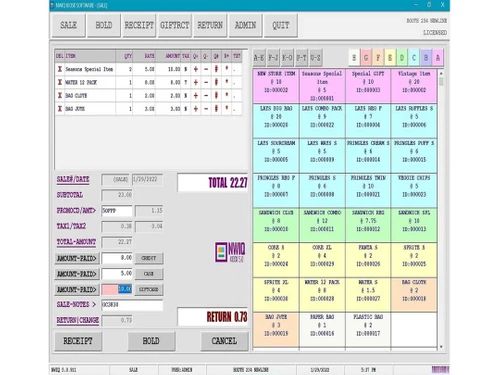Select the pink A category swatch
The width and height of the screenshot is (500, 375).
click(x=438, y=58)
